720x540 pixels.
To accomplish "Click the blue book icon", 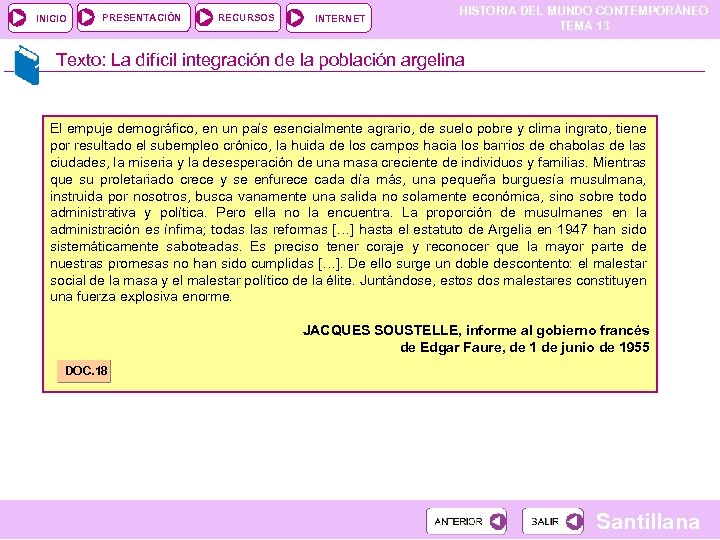I will [x=27, y=65].
